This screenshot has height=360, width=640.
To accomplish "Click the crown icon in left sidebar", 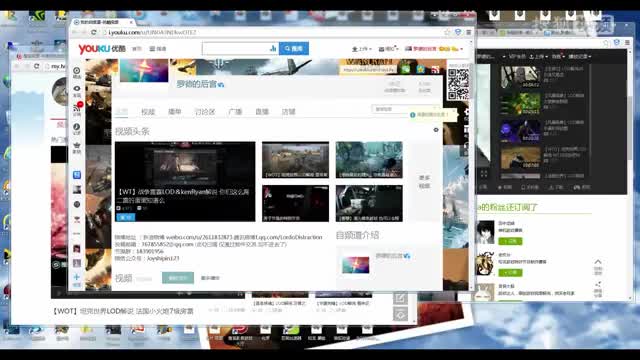I will tap(77, 147).
